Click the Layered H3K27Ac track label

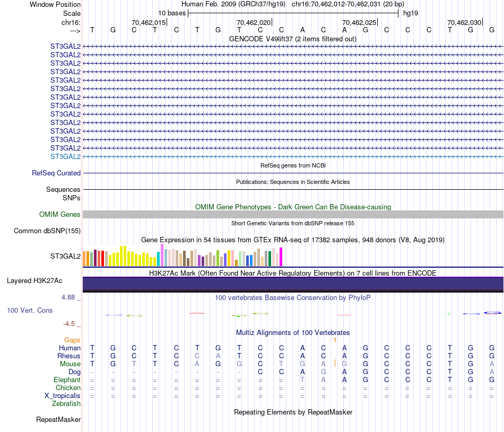pyautogui.click(x=34, y=281)
